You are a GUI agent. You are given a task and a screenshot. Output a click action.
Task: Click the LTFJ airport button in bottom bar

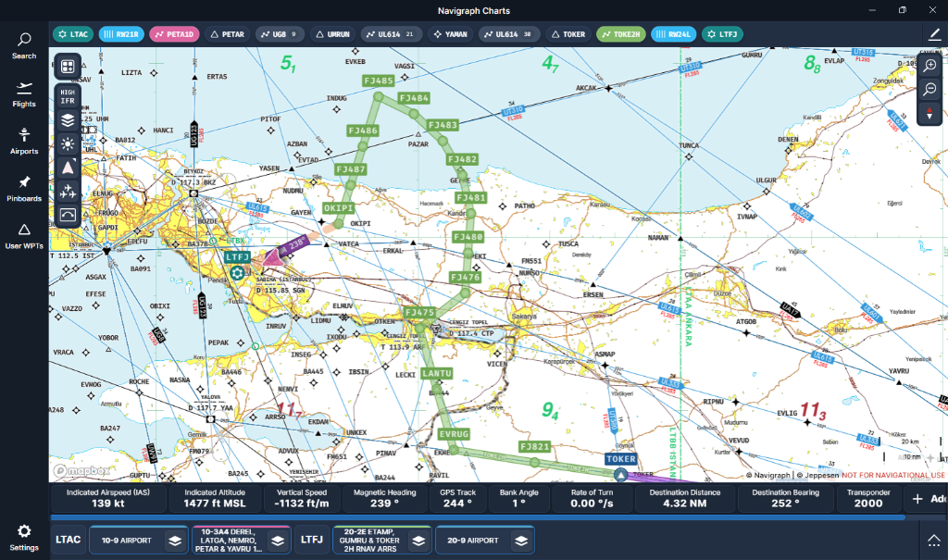point(312,540)
